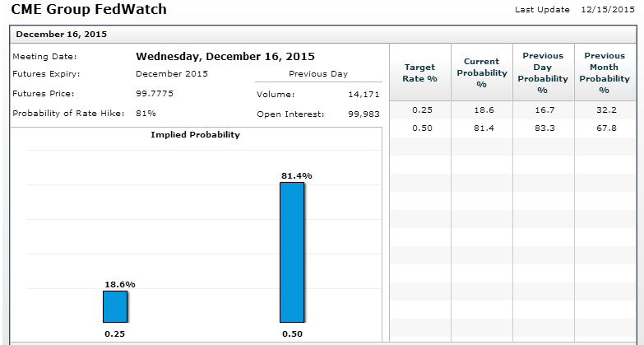This screenshot has width=644, height=345.
Task: Click the 67.8 previous month probability cell
Action: point(605,128)
